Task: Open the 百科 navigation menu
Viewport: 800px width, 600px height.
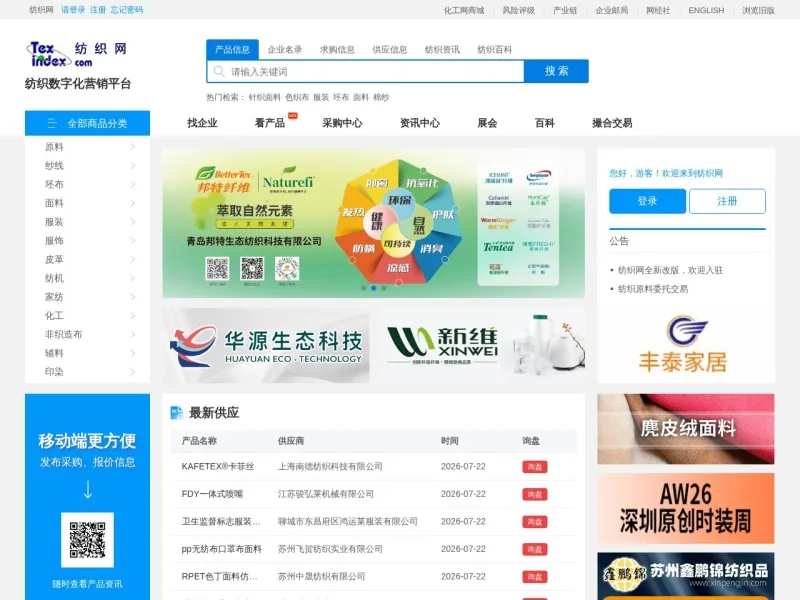Action: coord(544,123)
